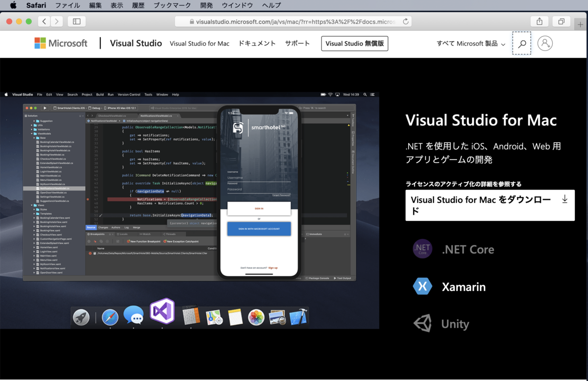Open the 開発 menu
Screen dimensions: 588x381
(x=207, y=5)
